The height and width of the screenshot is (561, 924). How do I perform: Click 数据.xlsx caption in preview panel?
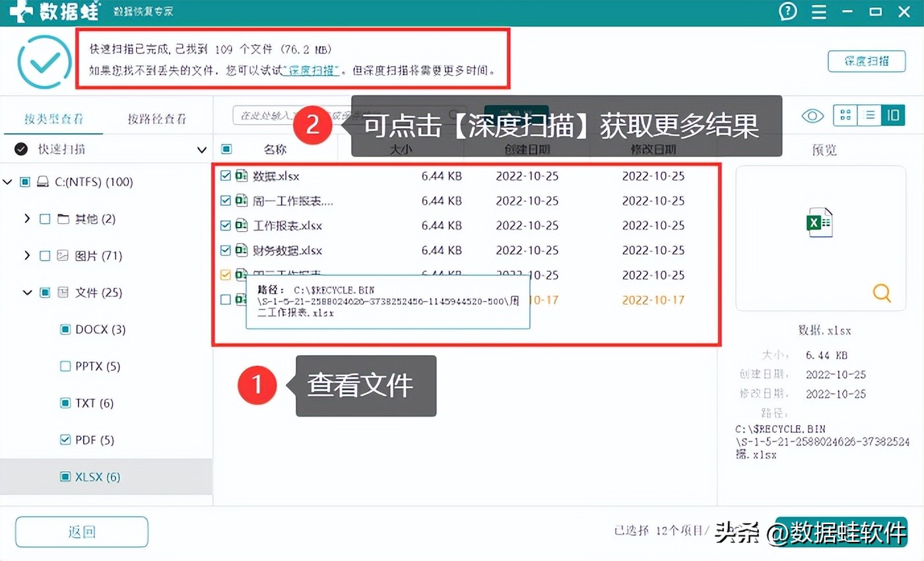click(x=824, y=330)
